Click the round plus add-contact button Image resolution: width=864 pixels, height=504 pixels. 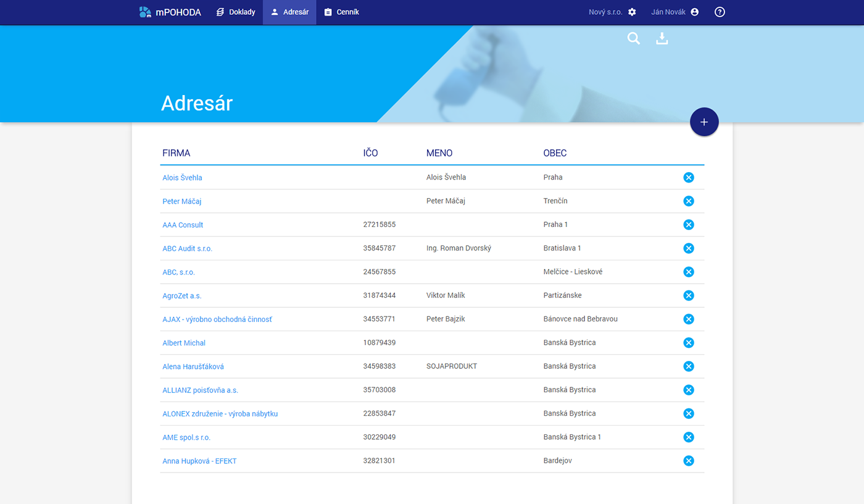[704, 122]
